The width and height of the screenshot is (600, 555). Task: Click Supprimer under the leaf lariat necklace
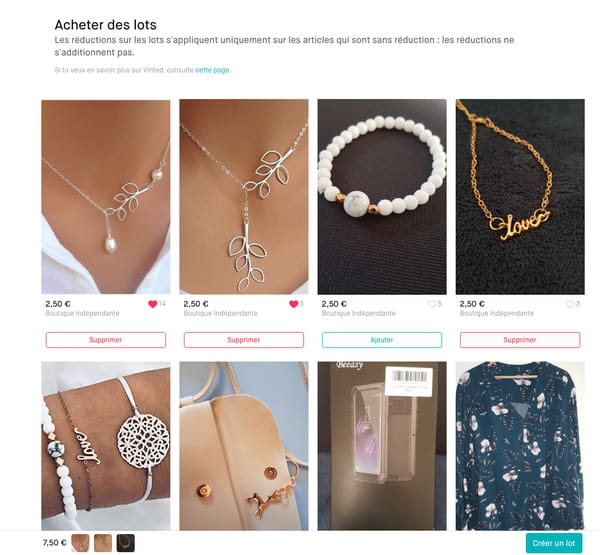(x=244, y=340)
